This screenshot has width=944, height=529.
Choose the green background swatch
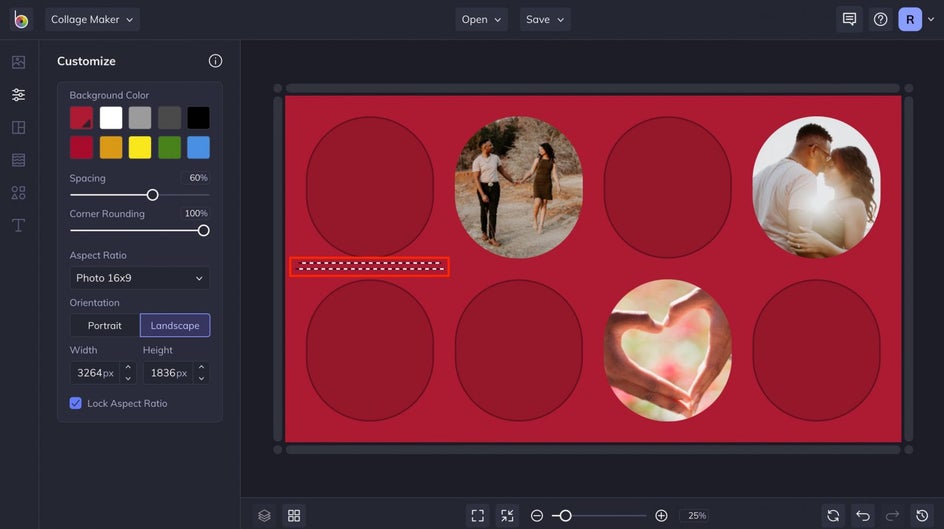tap(169, 147)
